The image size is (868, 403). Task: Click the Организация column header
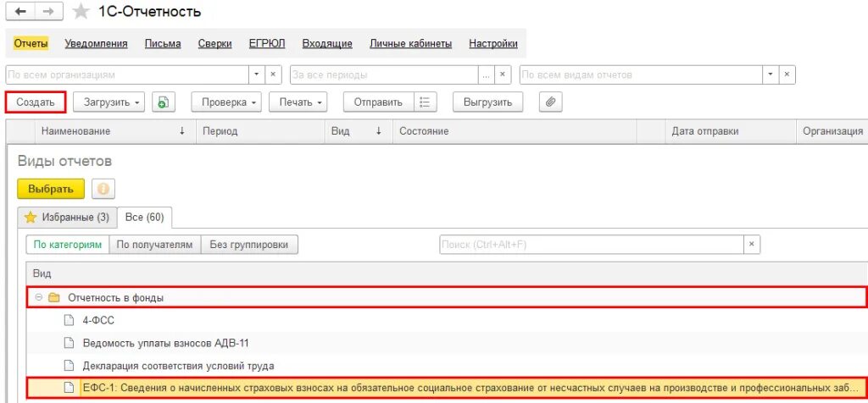point(832,131)
